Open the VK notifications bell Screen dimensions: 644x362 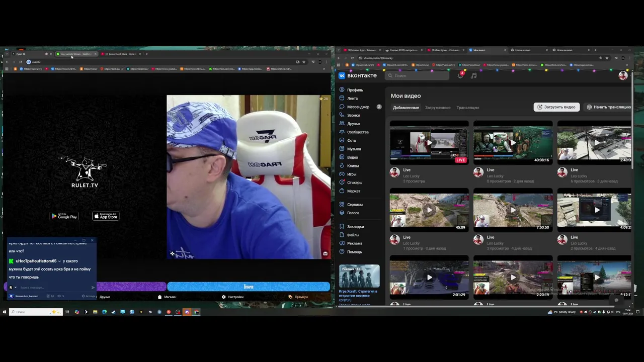click(x=460, y=75)
